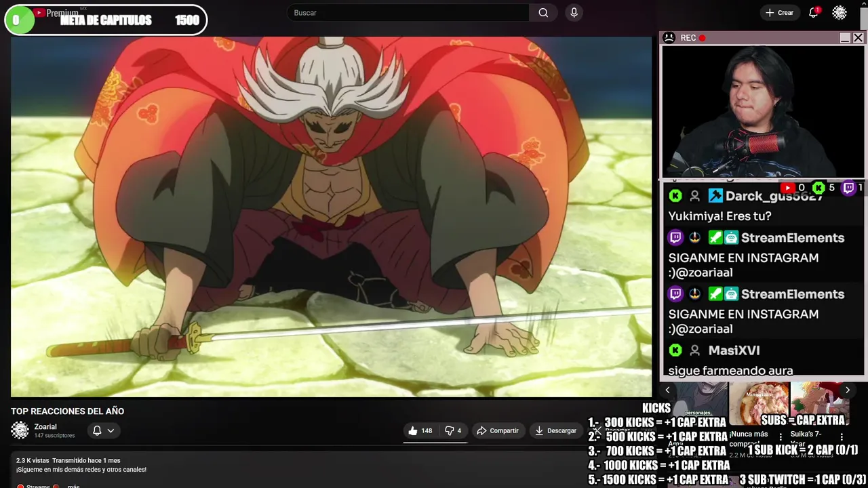868x488 pixels.
Task: Click the search magnifier button
Action: pos(543,13)
